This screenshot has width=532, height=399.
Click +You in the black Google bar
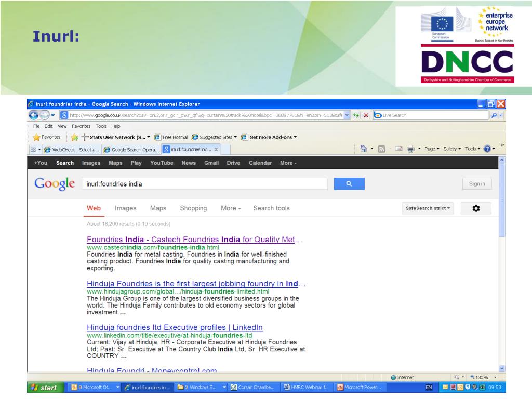pyautogui.click(x=41, y=163)
